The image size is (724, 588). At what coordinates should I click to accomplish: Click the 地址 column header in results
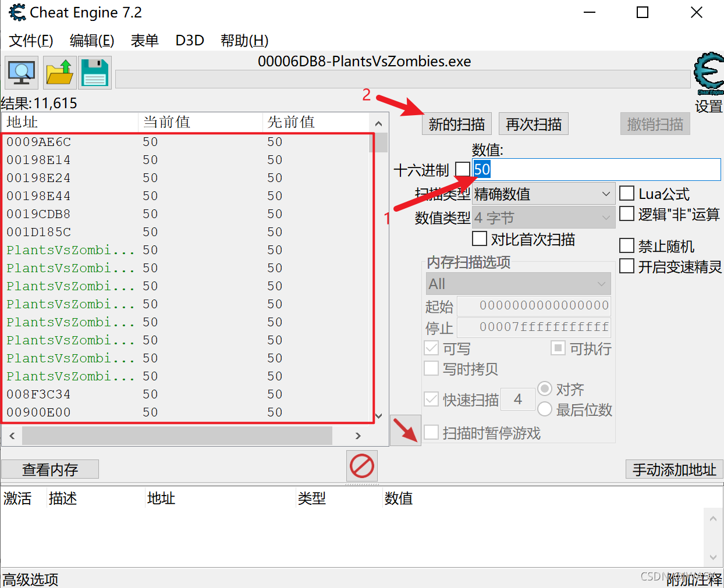coord(70,122)
